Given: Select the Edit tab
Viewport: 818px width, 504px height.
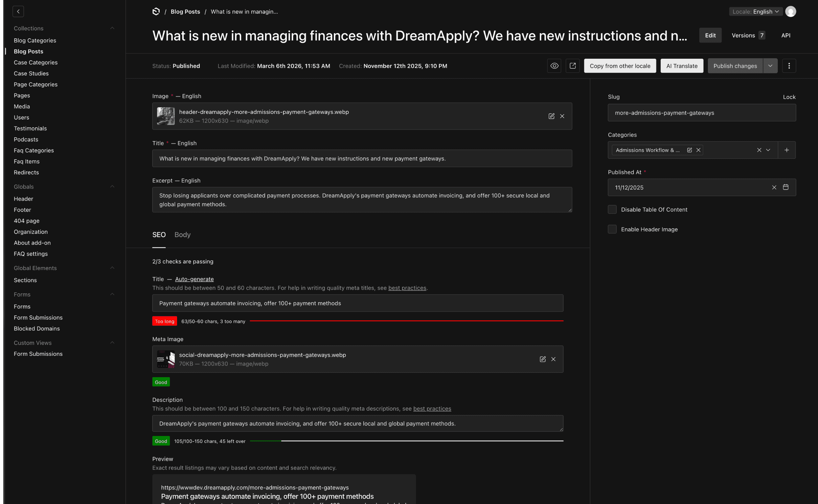Looking at the screenshot, I should 710,35.
